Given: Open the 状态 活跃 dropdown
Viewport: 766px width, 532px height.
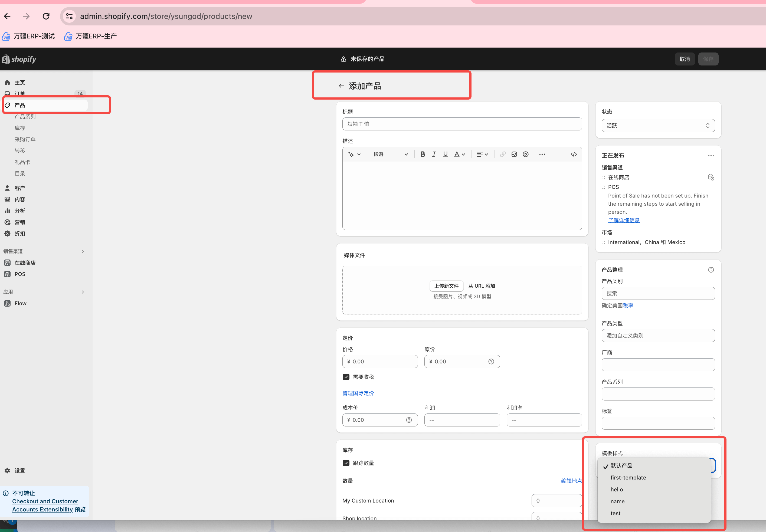Looking at the screenshot, I should point(658,126).
